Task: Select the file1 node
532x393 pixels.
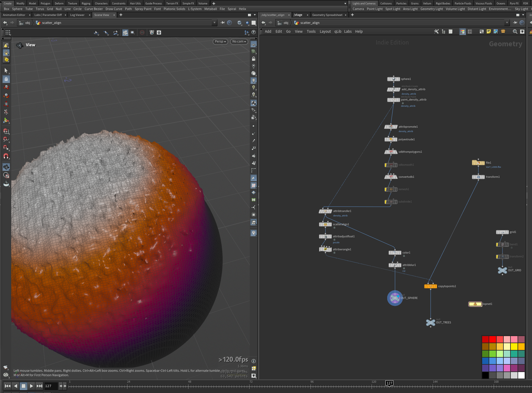Action: pos(478,163)
